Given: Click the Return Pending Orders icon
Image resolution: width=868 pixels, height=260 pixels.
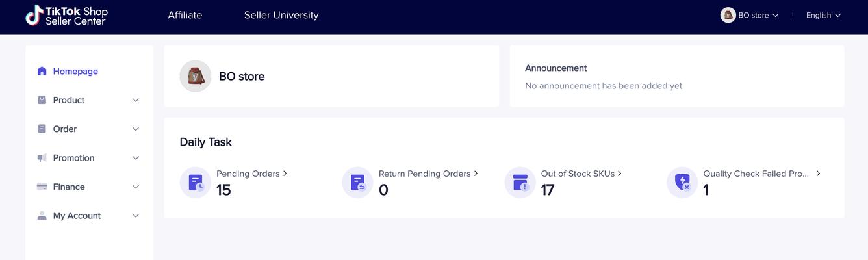Looking at the screenshot, I should (x=358, y=183).
